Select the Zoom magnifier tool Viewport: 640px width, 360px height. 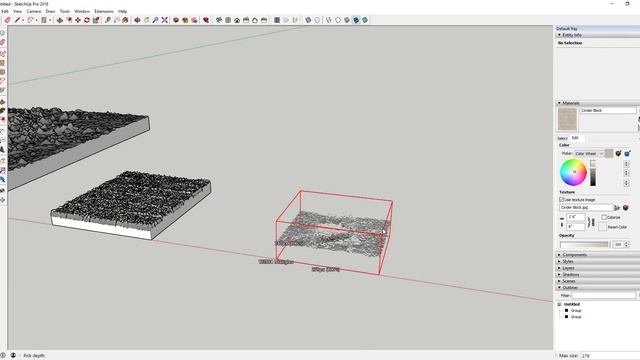pyautogui.click(x=156, y=20)
